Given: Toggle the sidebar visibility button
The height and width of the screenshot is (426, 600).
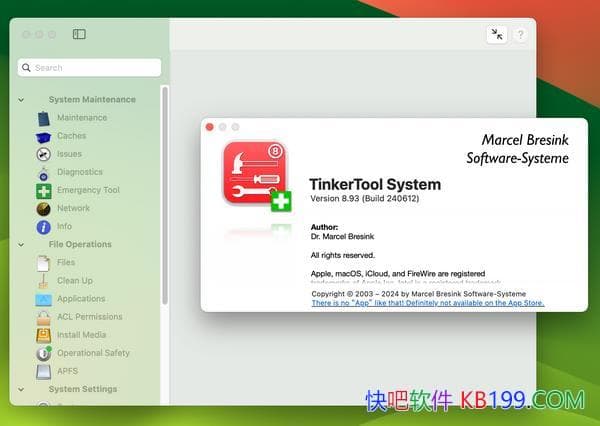Looking at the screenshot, I should tap(79, 34).
